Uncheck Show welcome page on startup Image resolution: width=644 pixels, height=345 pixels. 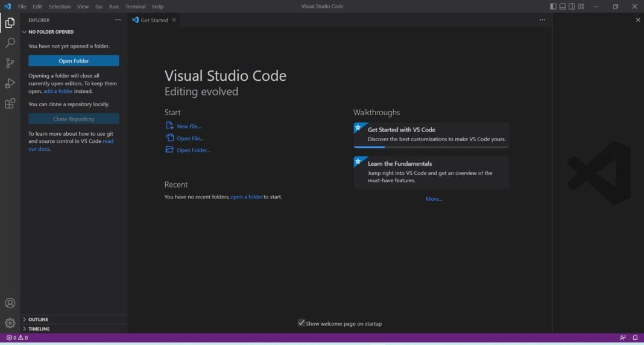pos(301,323)
